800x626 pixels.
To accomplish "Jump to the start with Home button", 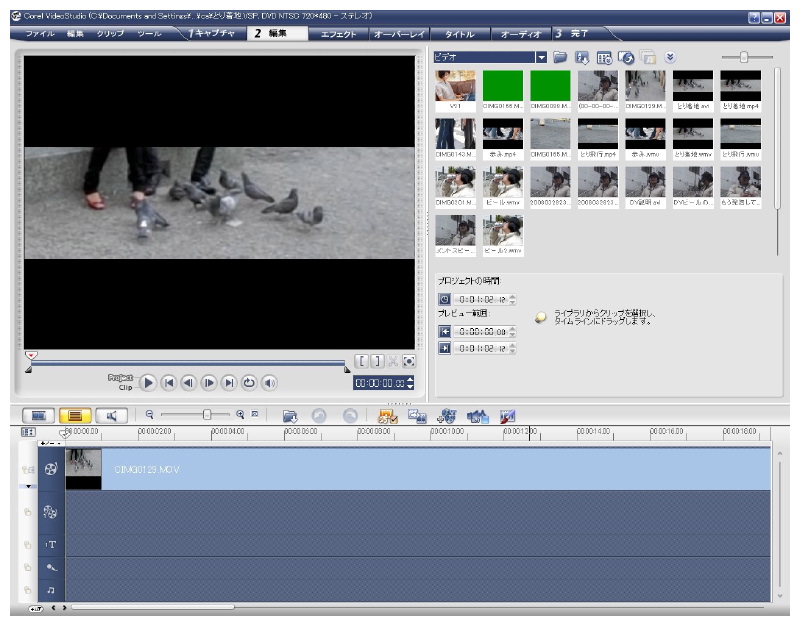I will [169, 382].
